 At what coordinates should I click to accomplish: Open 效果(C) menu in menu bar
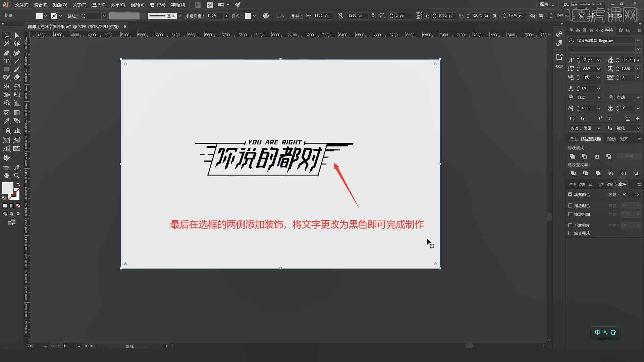118,4
